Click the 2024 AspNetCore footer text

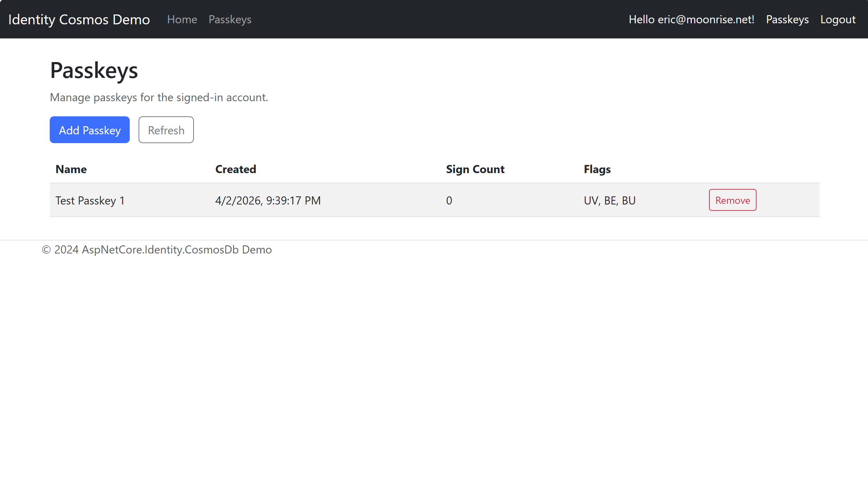pos(157,249)
